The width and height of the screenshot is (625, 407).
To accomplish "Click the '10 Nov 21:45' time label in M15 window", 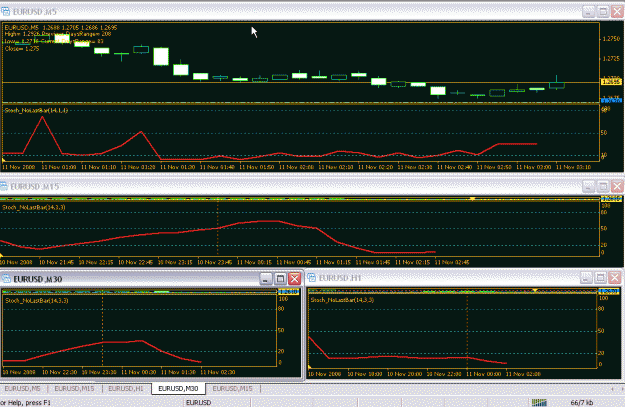I will point(56,262).
